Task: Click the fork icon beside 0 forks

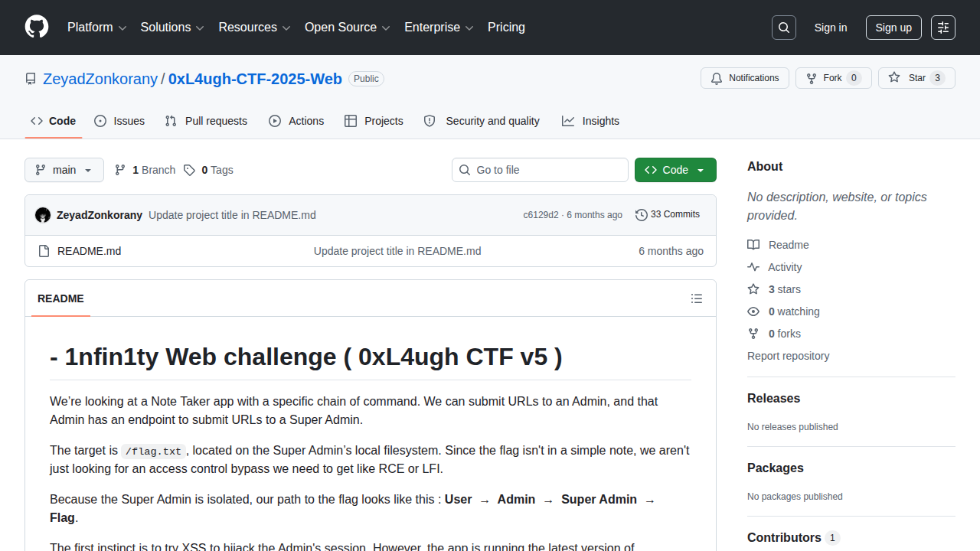Action: point(753,334)
